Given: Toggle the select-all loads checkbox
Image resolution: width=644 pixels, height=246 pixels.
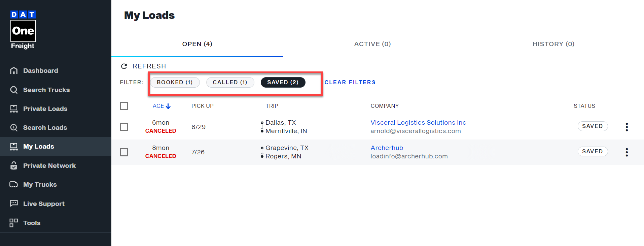Looking at the screenshot, I should (124, 106).
